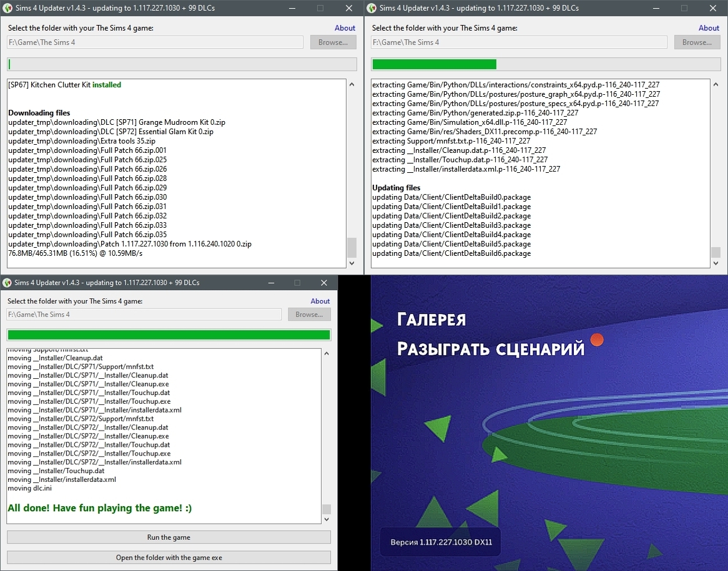The height and width of the screenshot is (571, 728).
Task: Click 'Updating files' heading in top-right log
Action: pos(396,188)
